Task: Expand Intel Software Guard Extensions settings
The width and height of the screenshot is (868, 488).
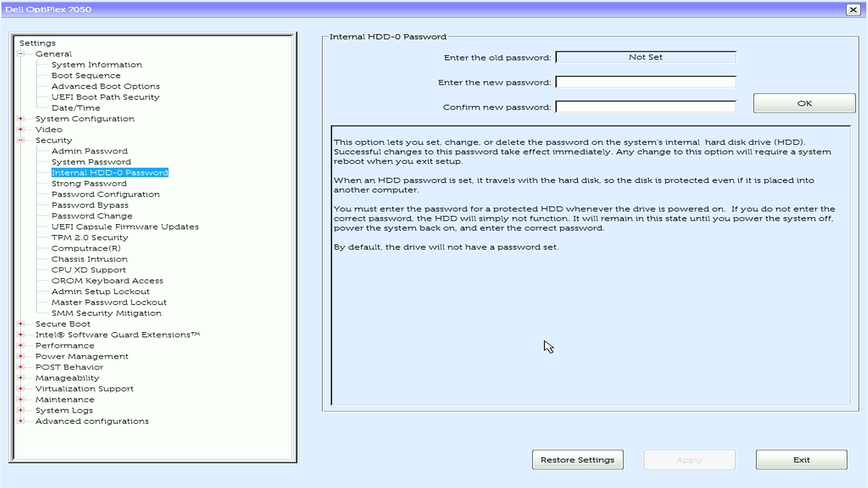Action: (x=20, y=334)
